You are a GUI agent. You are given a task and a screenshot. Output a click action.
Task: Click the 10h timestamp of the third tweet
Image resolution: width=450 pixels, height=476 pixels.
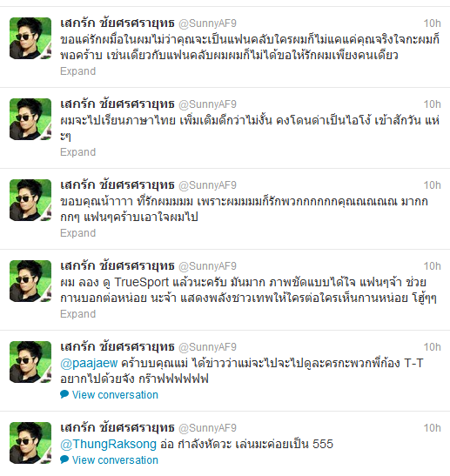[432, 184]
